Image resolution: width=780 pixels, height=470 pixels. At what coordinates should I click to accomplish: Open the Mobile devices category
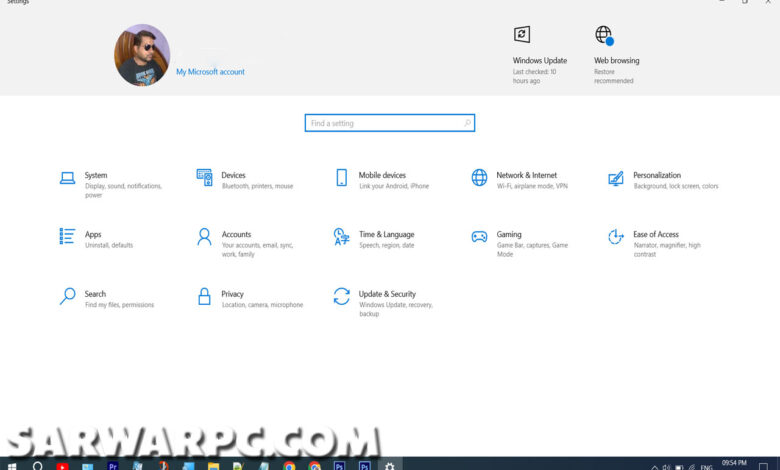(382, 180)
